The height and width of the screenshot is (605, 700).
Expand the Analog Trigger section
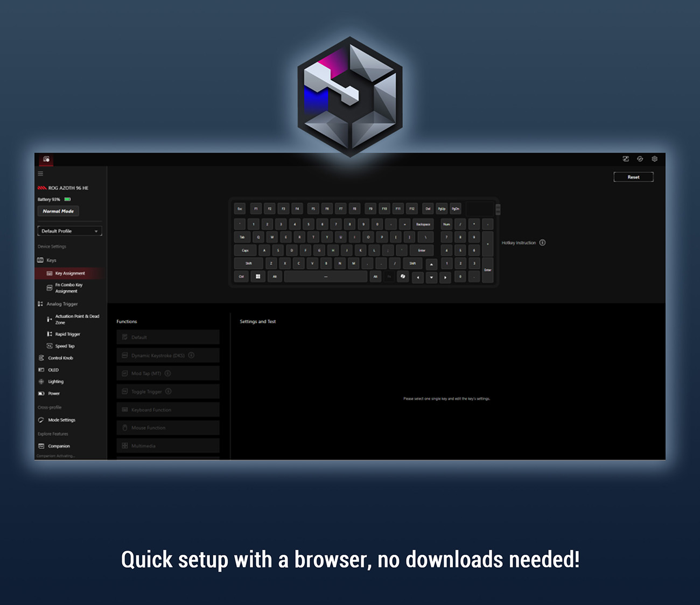tap(61, 304)
